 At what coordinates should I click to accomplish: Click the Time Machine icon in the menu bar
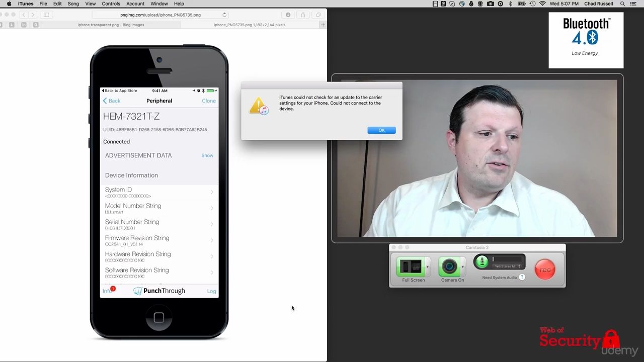(x=532, y=4)
